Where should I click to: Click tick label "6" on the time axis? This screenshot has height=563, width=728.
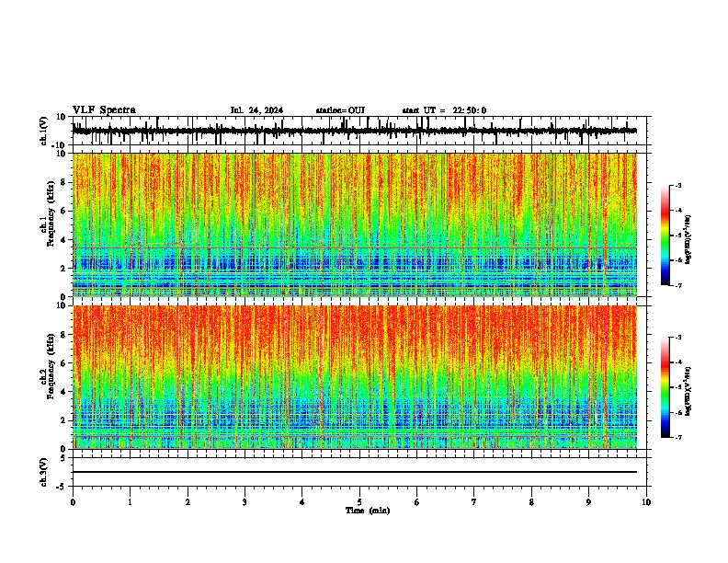point(416,502)
